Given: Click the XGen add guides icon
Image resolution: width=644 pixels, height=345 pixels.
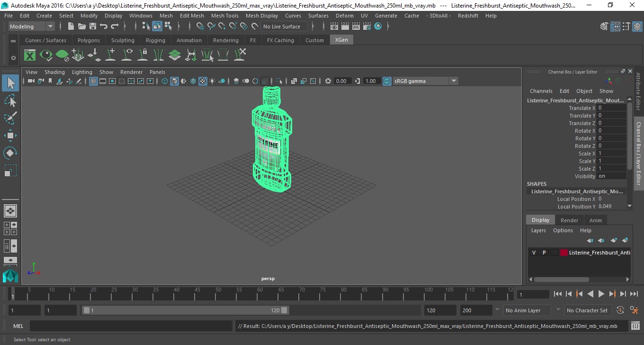Looking at the screenshot, I should [x=110, y=55].
